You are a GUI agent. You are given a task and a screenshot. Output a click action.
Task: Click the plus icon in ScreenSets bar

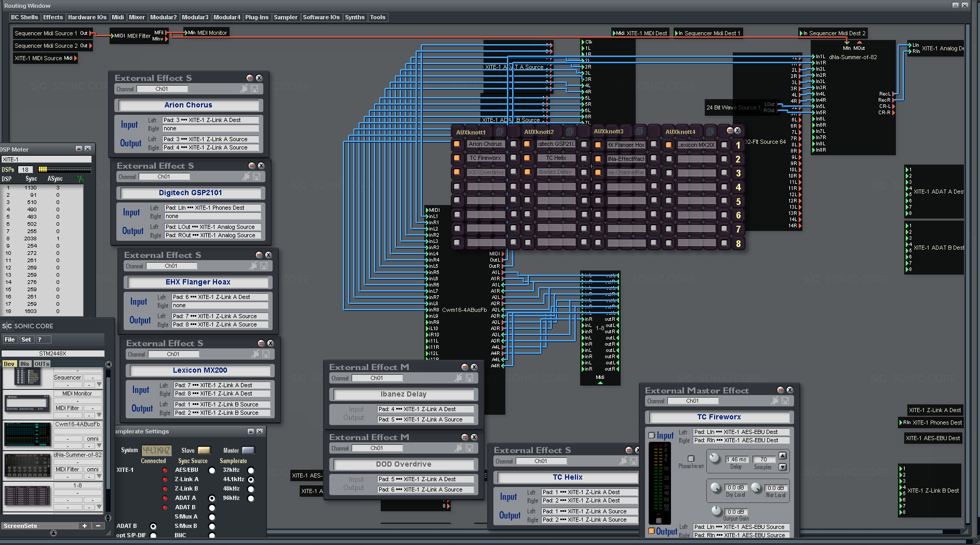point(85,526)
